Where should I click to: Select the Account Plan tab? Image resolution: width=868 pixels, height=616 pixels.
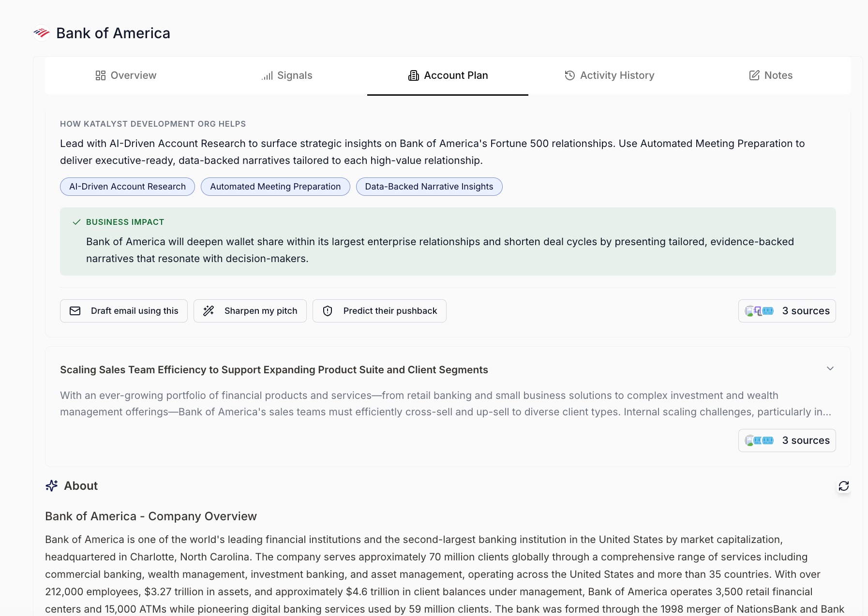448,75
